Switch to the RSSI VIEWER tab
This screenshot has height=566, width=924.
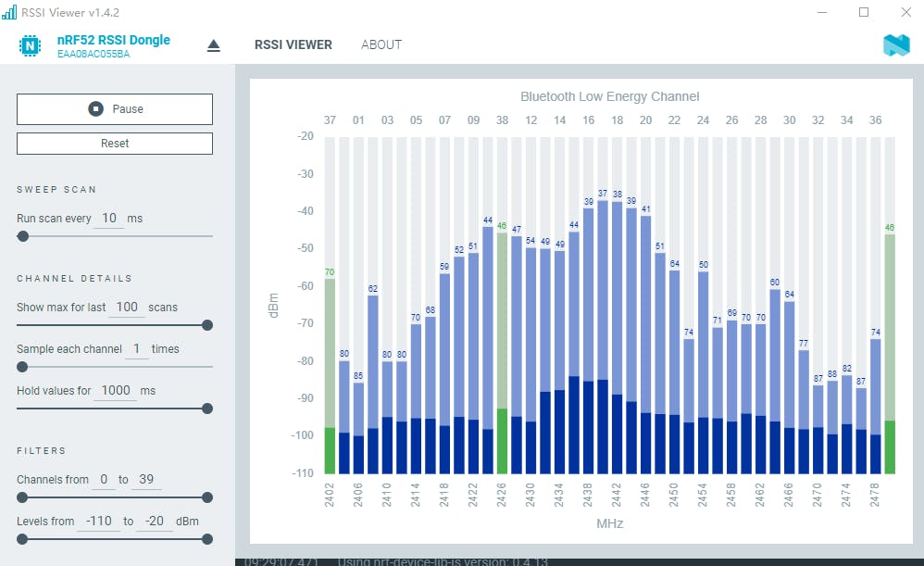(293, 44)
